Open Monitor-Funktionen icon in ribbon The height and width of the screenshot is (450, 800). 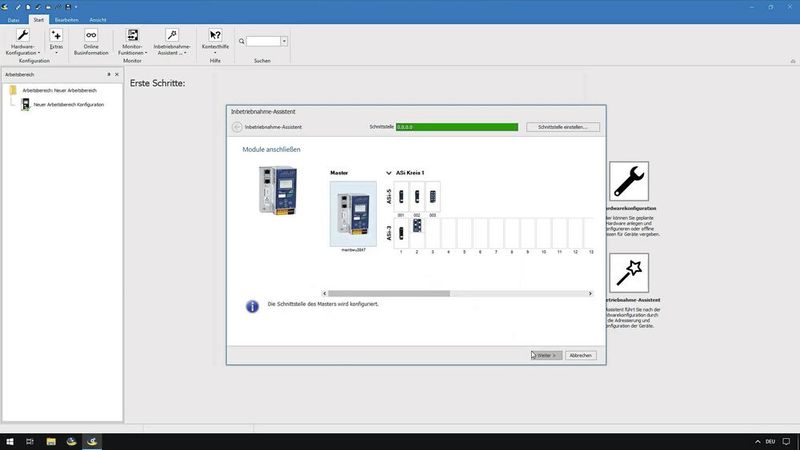click(132, 35)
